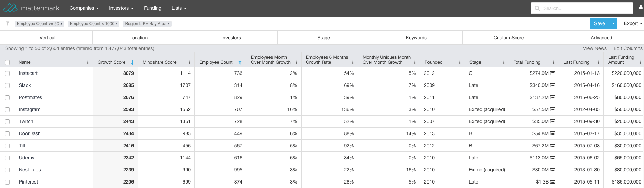Click the search magnifier icon

[537, 8]
